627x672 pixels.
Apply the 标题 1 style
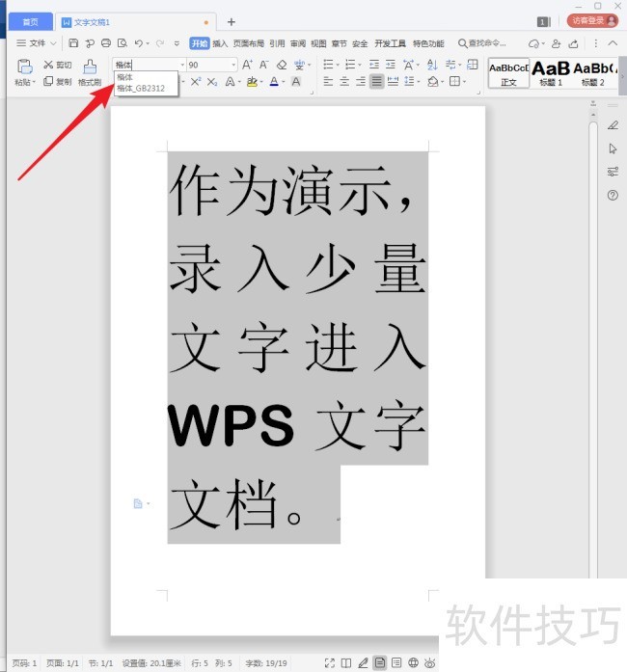click(551, 73)
